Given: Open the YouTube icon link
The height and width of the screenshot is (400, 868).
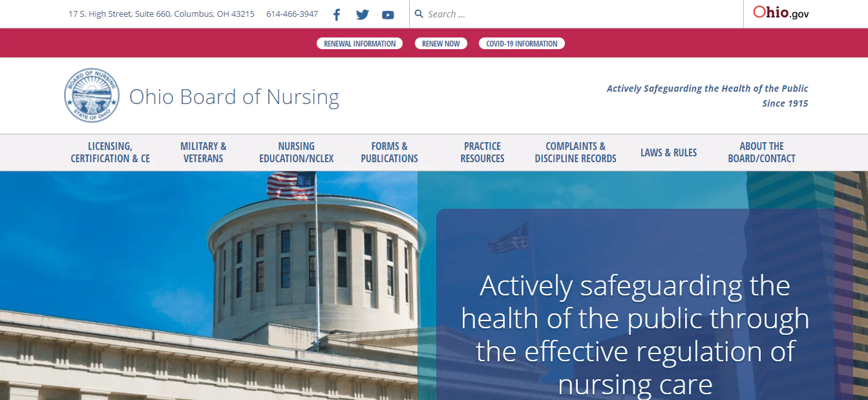Looking at the screenshot, I should pos(388,15).
